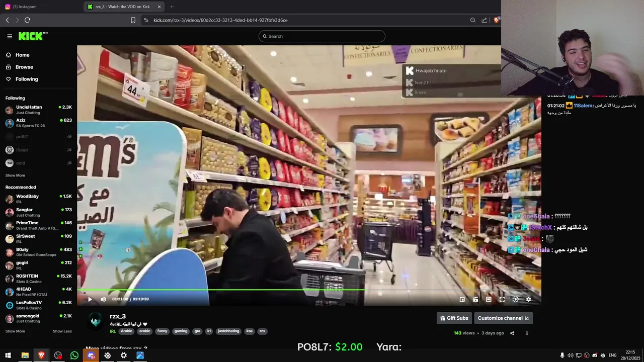Open gogirl recommended channel
Viewport: 644px width, 362px height.
tap(39, 265)
